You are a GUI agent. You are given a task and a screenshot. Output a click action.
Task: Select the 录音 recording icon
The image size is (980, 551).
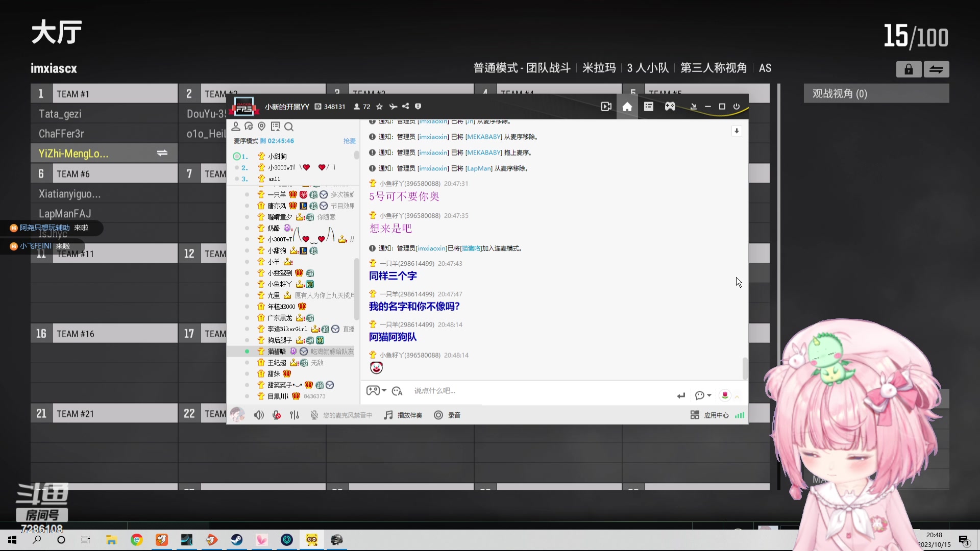(x=447, y=415)
